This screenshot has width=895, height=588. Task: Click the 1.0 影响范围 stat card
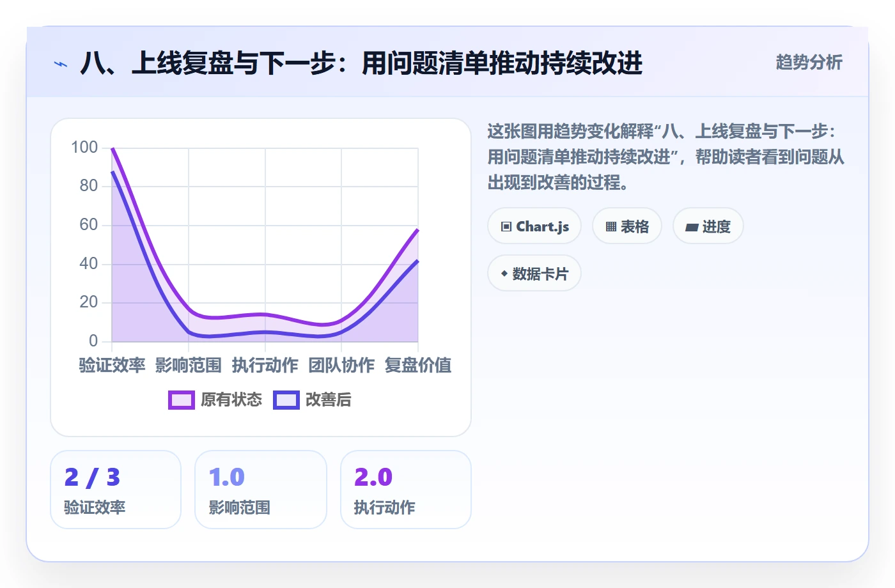pos(261,490)
